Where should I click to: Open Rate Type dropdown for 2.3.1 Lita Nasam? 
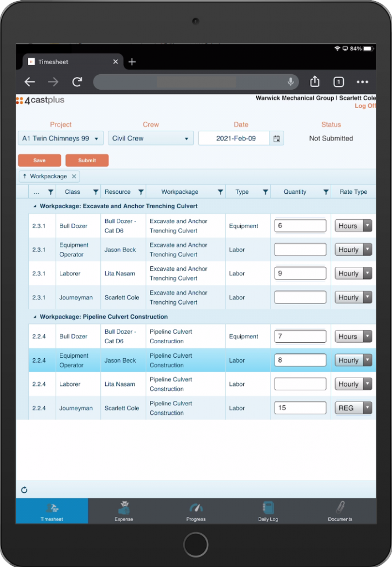point(353,274)
